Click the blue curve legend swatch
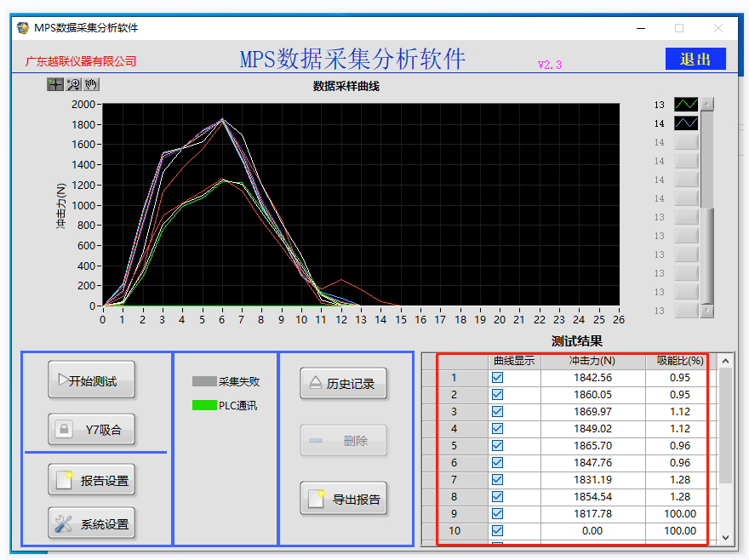The width and height of the screenshot is (749, 560). 686,123
